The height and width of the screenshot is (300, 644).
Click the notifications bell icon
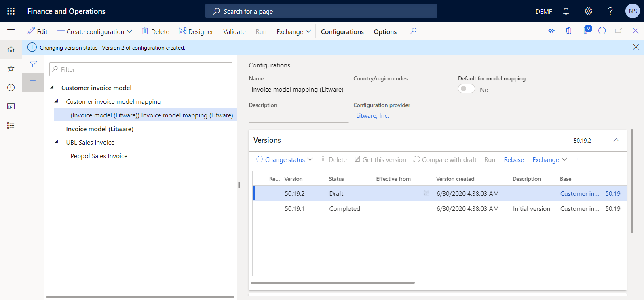[566, 11]
